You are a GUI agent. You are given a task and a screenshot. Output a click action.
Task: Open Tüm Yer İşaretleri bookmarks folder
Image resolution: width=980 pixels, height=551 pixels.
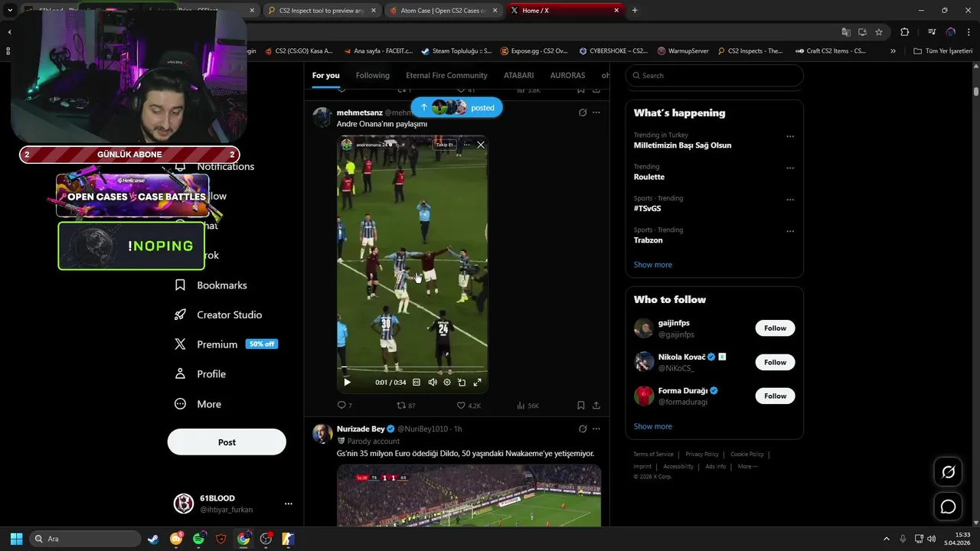coord(943,51)
